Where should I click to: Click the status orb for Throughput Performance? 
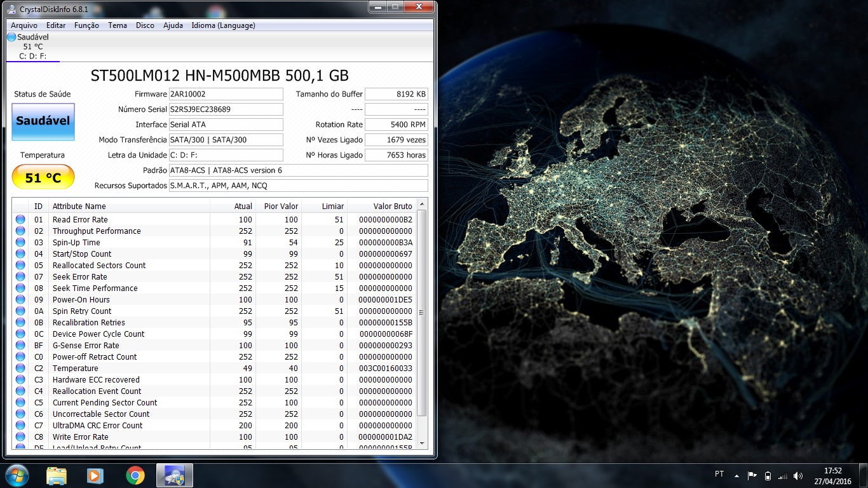20,231
